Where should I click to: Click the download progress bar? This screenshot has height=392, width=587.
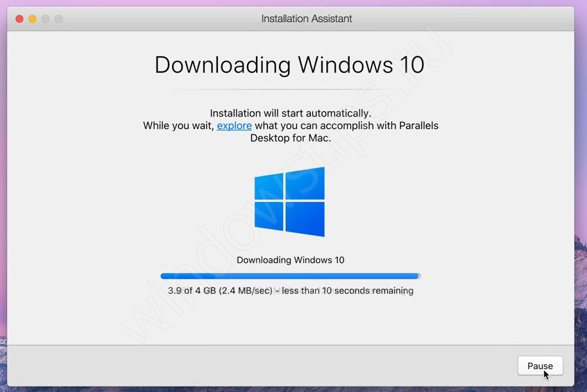[290, 276]
